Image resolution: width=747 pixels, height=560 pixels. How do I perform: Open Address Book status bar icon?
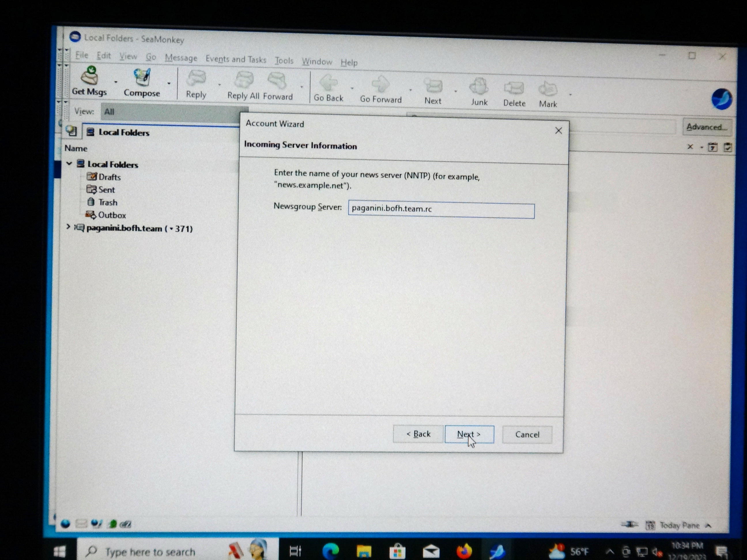point(112,524)
